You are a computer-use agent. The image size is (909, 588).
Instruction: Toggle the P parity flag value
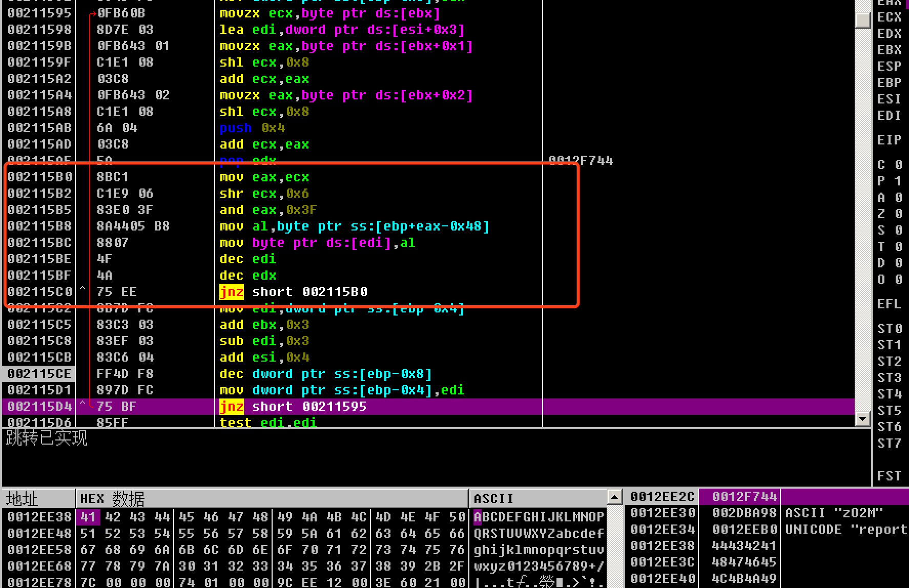pyautogui.click(x=898, y=181)
